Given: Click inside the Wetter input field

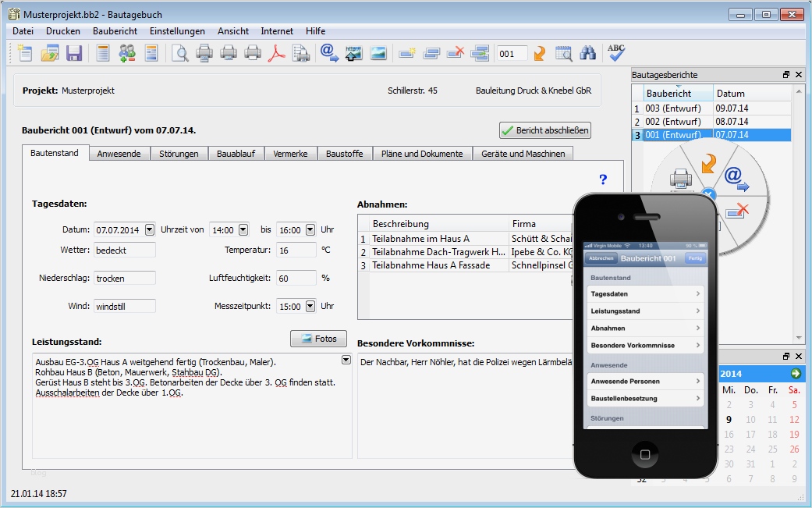Looking at the screenshot, I should pyautogui.click(x=123, y=248).
